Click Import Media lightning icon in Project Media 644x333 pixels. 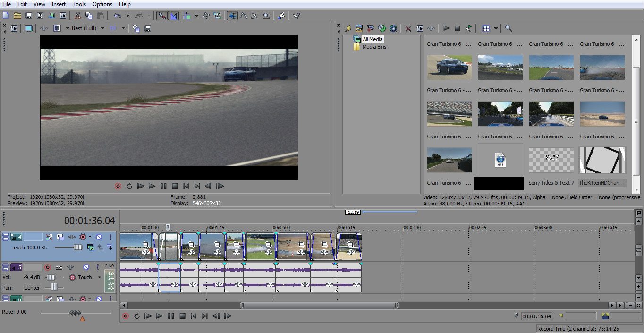[x=348, y=28]
